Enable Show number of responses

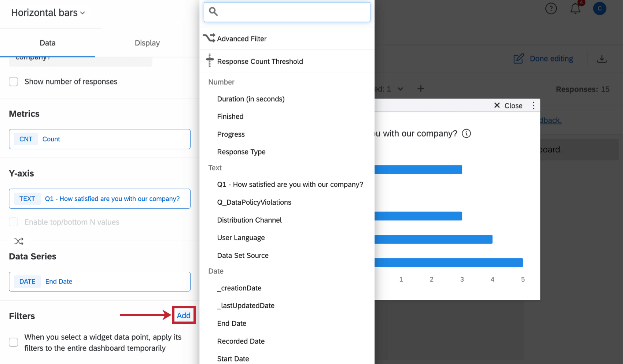point(13,81)
